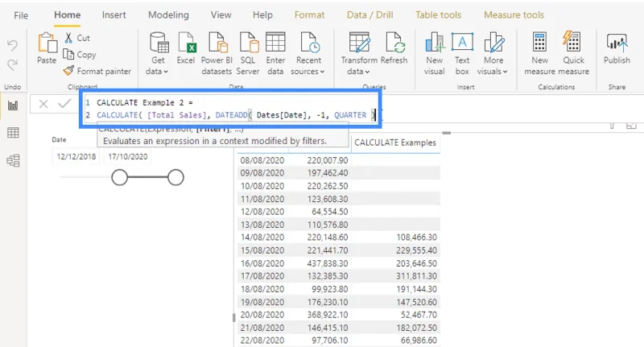
Task: Select the value 368,922.10
Action: 328,315
